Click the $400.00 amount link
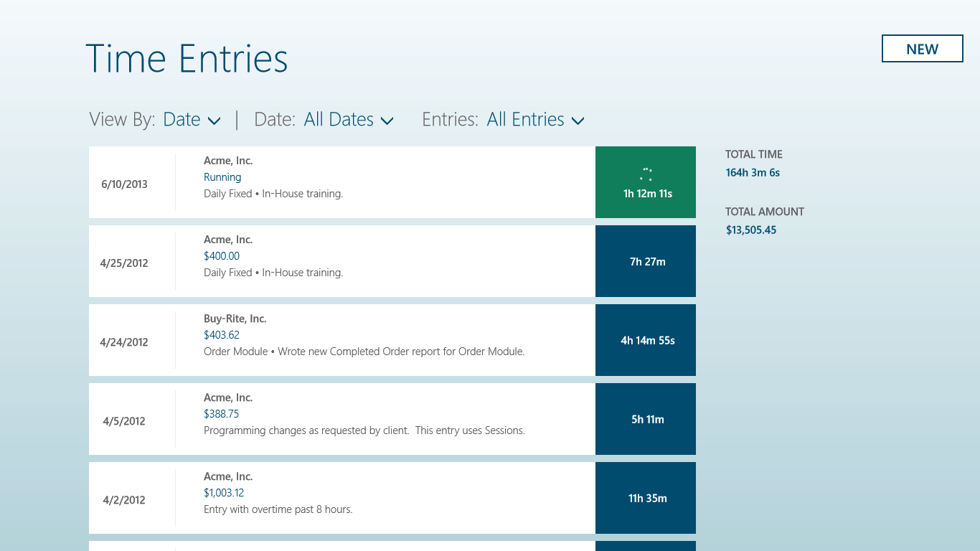The height and width of the screenshot is (551, 980). [x=222, y=256]
